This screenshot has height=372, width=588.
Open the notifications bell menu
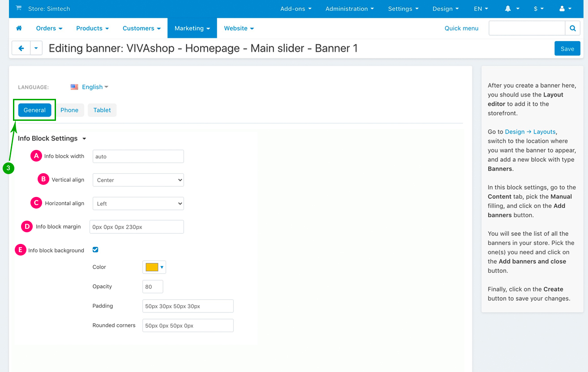pyautogui.click(x=512, y=9)
